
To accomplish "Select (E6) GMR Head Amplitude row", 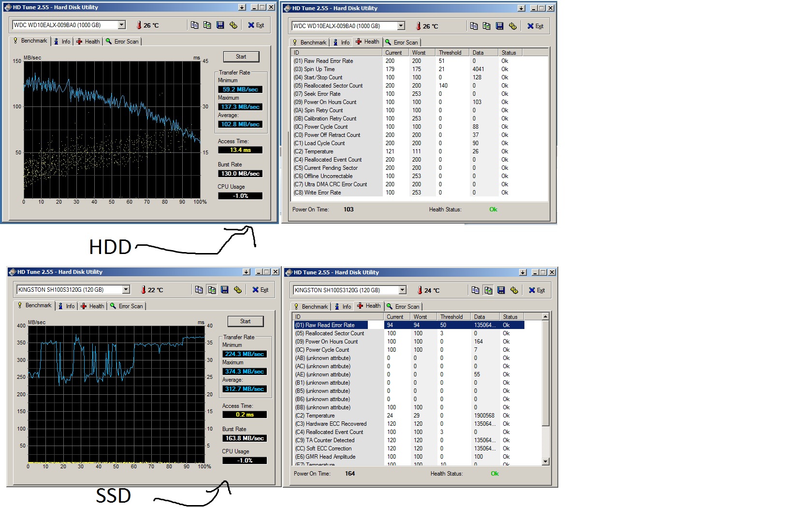I will point(409,457).
